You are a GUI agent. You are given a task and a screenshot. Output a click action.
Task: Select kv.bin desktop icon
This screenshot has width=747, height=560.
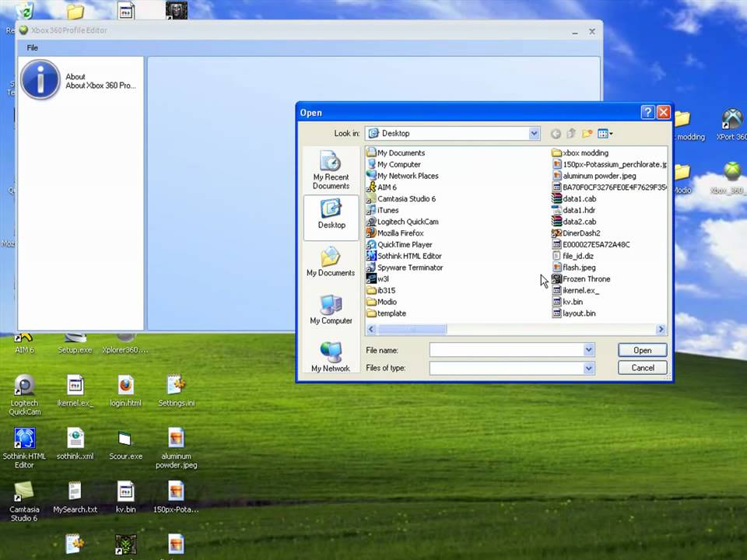pos(126,497)
